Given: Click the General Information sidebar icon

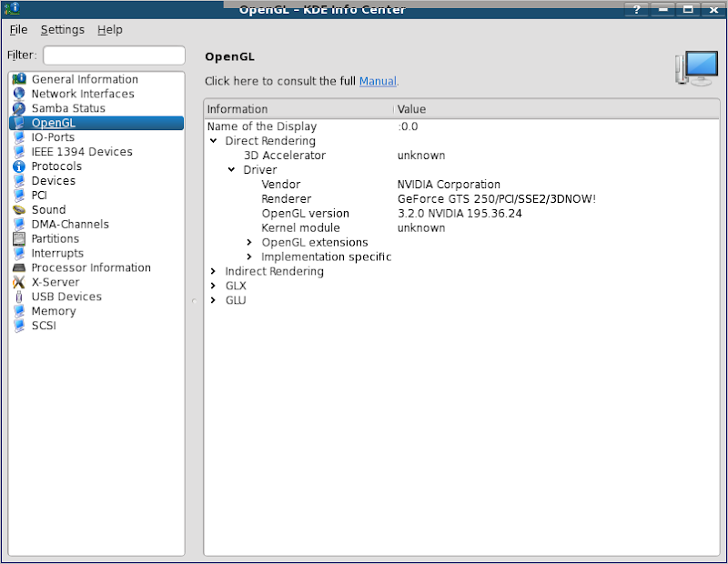Looking at the screenshot, I should click(19, 79).
